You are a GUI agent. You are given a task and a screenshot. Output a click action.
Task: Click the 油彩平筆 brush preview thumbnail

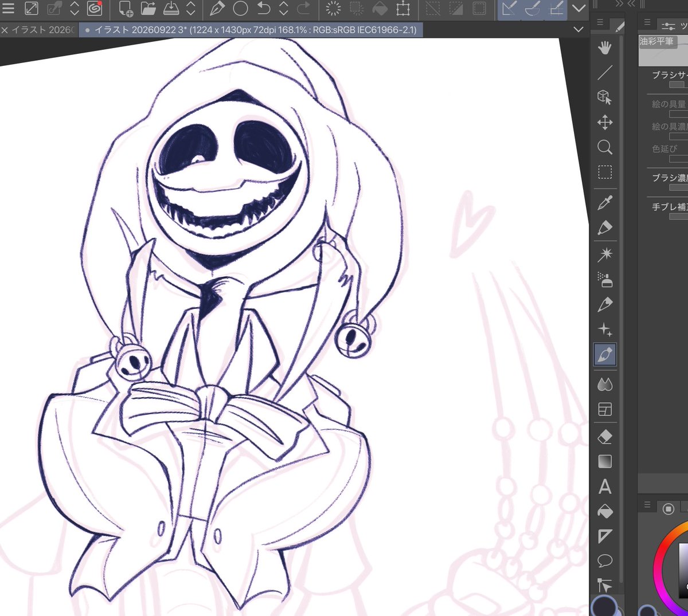point(663,50)
